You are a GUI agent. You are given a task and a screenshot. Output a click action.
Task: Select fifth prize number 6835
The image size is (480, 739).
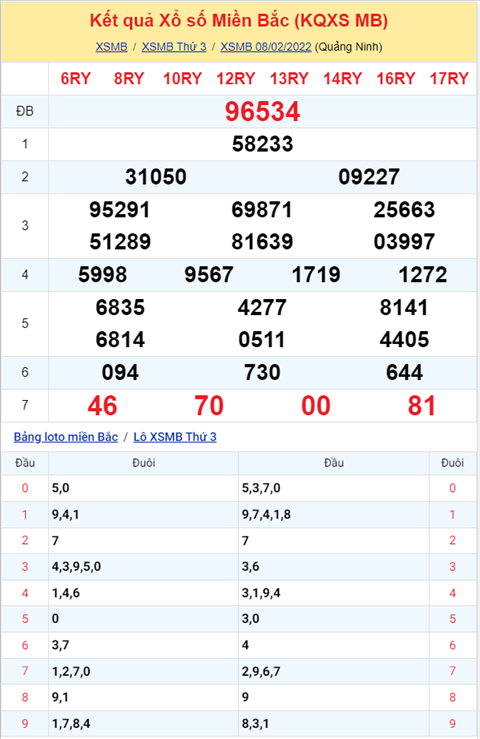(120, 308)
